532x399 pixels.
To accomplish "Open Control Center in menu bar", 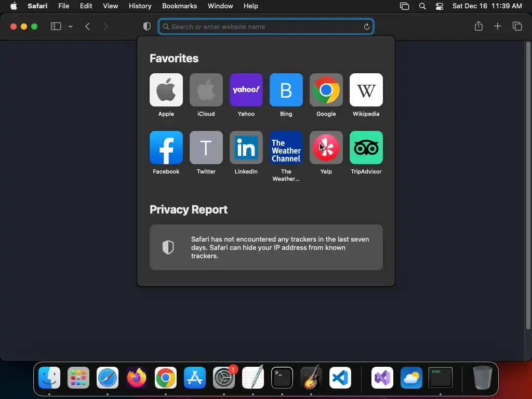I will [x=440, y=6].
